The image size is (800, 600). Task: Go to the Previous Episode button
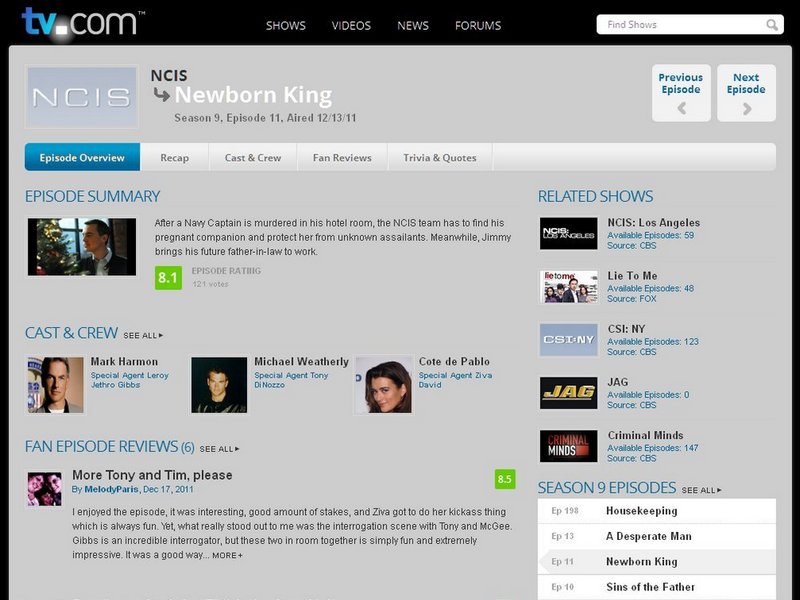pos(681,93)
